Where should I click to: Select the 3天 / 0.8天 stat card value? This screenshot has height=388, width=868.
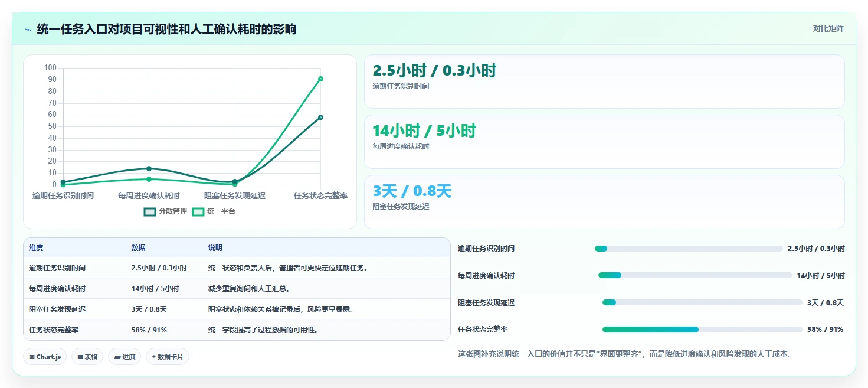pyautogui.click(x=412, y=191)
